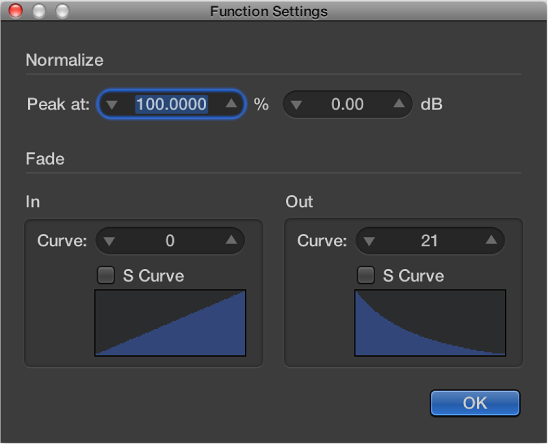Click the Fade Out curve value 21
548x444 pixels.
coord(429,241)
